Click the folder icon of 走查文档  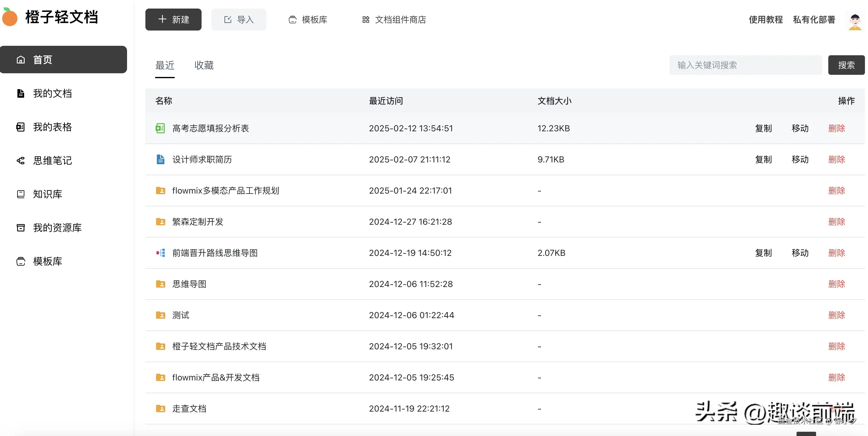161,409
